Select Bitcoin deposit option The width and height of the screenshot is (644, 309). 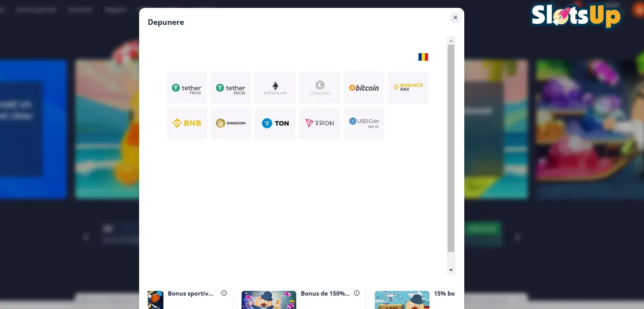[x=364, y=87]
